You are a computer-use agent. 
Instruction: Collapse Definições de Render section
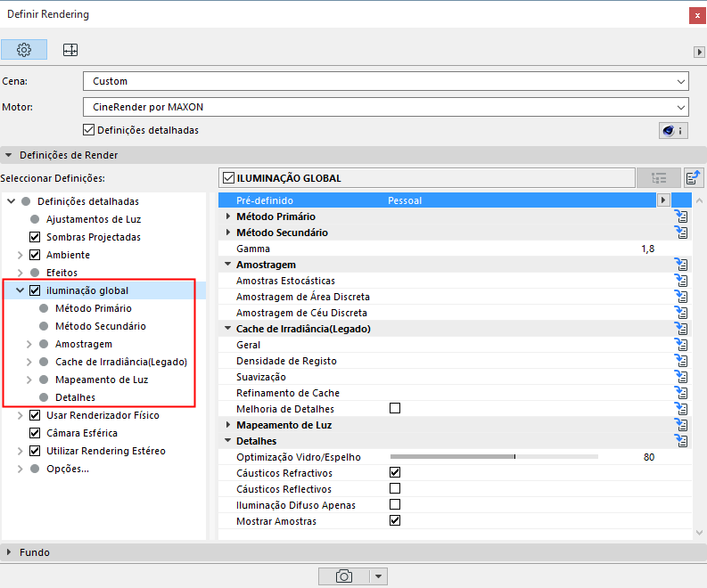(x=9, y=155)
